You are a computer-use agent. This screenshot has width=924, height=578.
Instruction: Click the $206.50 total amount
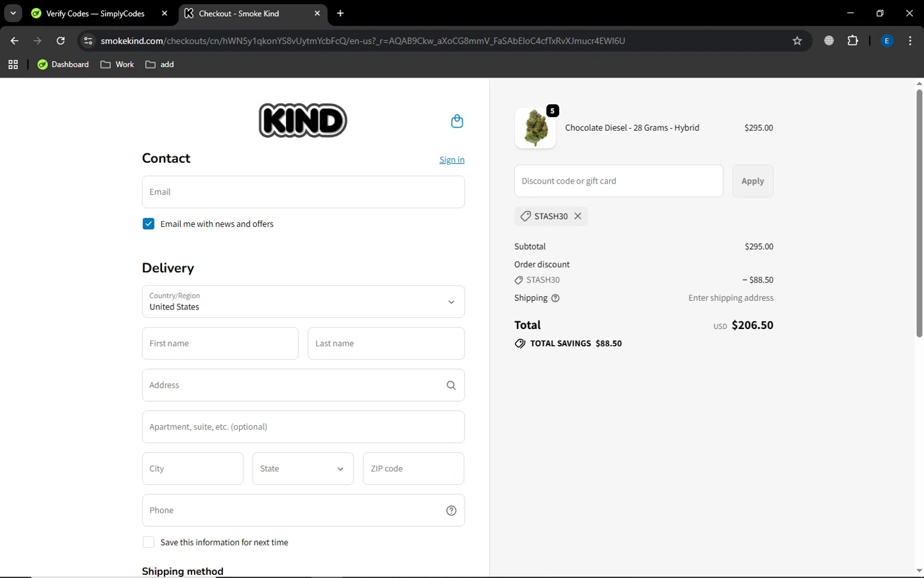[x=752, y=325]
